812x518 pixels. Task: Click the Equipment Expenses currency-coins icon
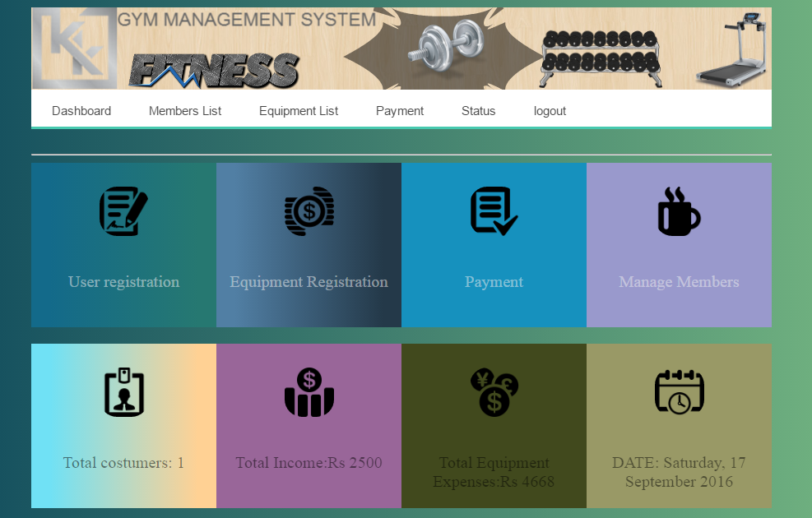[x=494, y=392]
